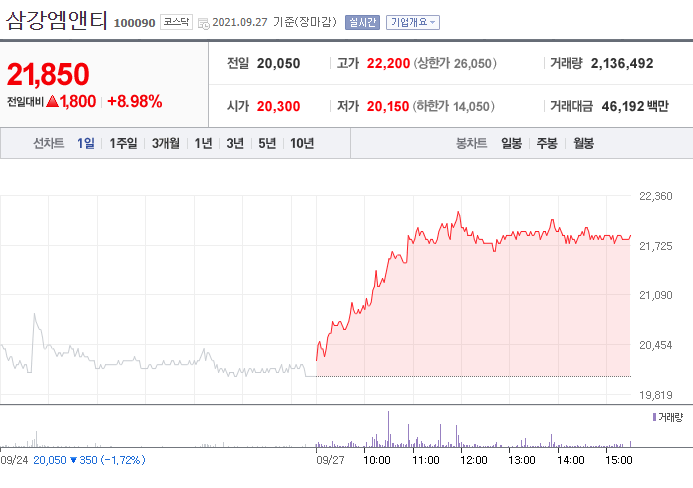Open the 일봉 daily candle chart
693x488 pixels.
pos(511,143)
